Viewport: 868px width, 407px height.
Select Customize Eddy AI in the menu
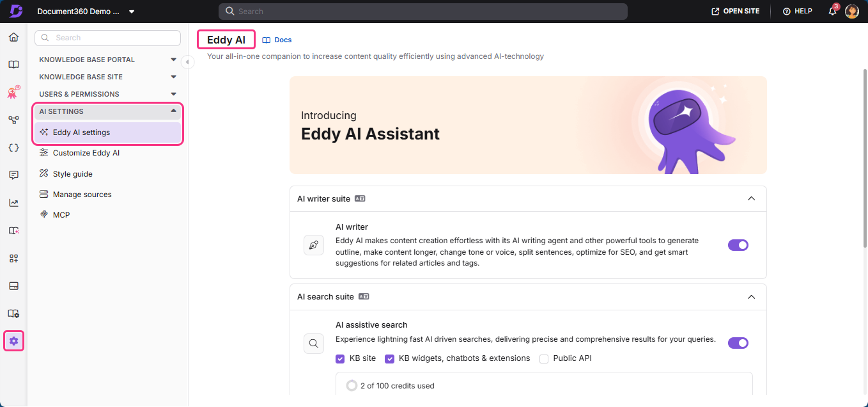pyautogui.click(x=85, y=152)
